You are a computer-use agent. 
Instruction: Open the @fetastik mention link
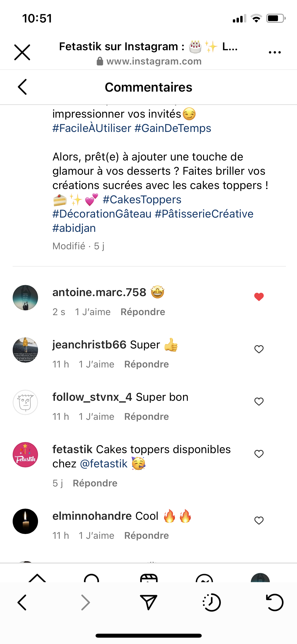coord(104,464)
